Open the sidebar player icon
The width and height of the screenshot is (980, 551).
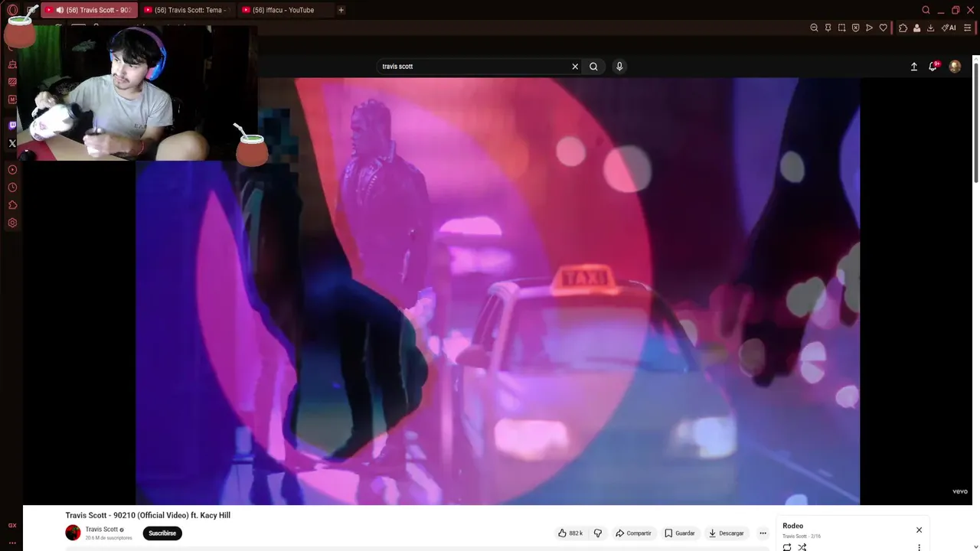pos(12,170)
